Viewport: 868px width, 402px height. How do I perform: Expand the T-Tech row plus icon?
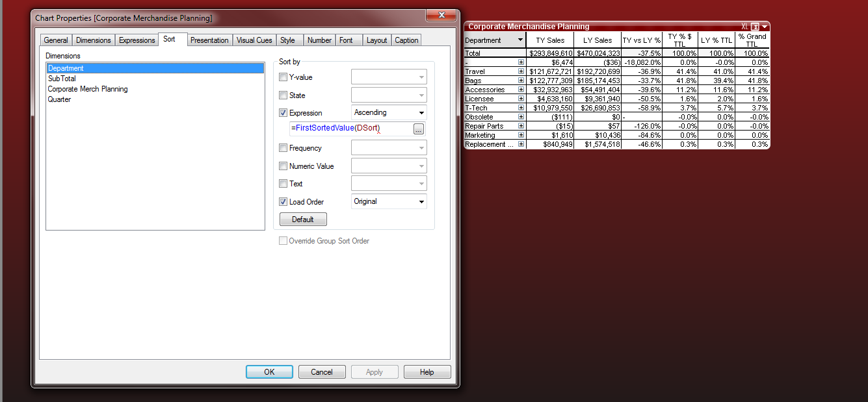point(521,108)
